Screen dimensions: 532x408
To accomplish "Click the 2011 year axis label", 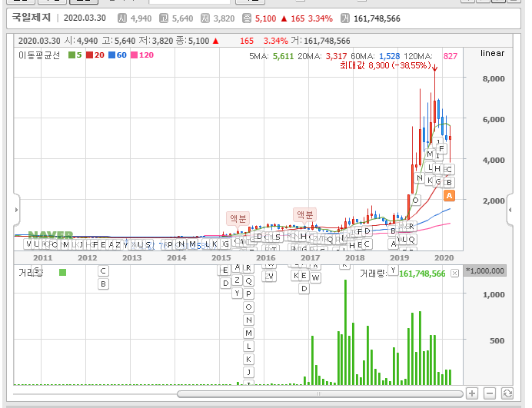I will pos(43,257).
